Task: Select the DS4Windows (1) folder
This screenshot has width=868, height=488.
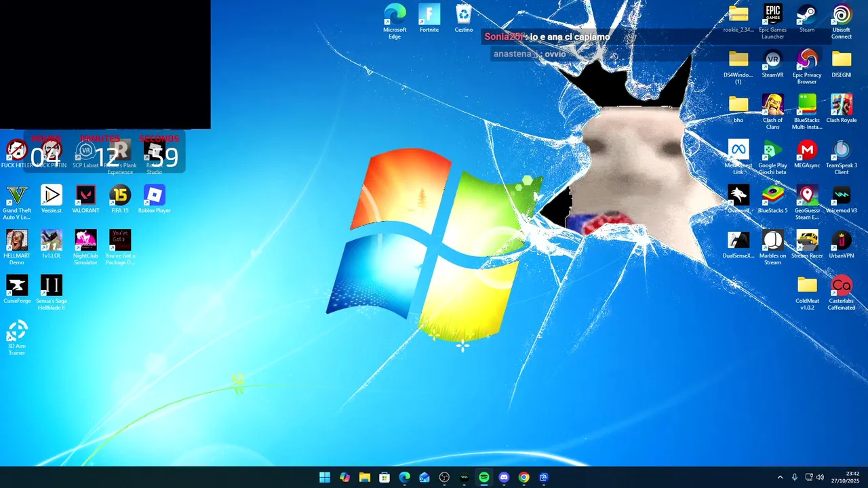Action: (x=738, y=66)
